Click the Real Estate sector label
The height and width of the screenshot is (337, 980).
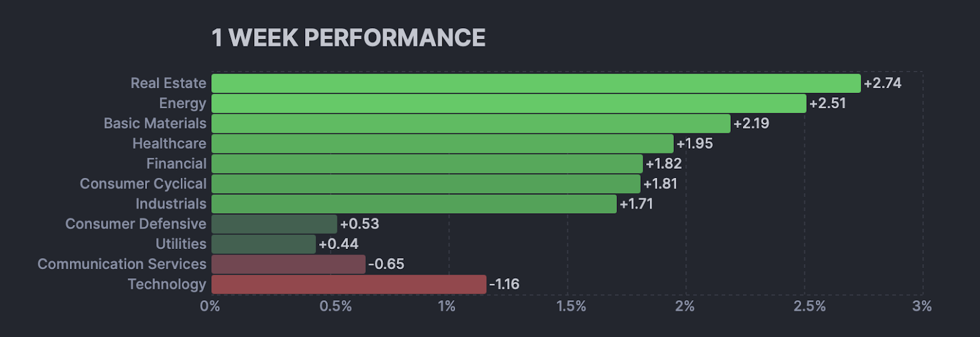click(168, 83)
